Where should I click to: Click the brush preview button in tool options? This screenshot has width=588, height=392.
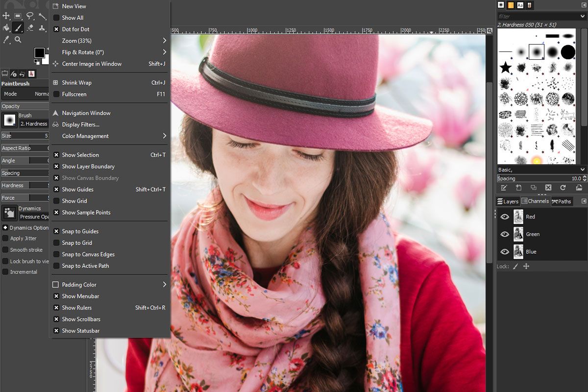point(9,120)
